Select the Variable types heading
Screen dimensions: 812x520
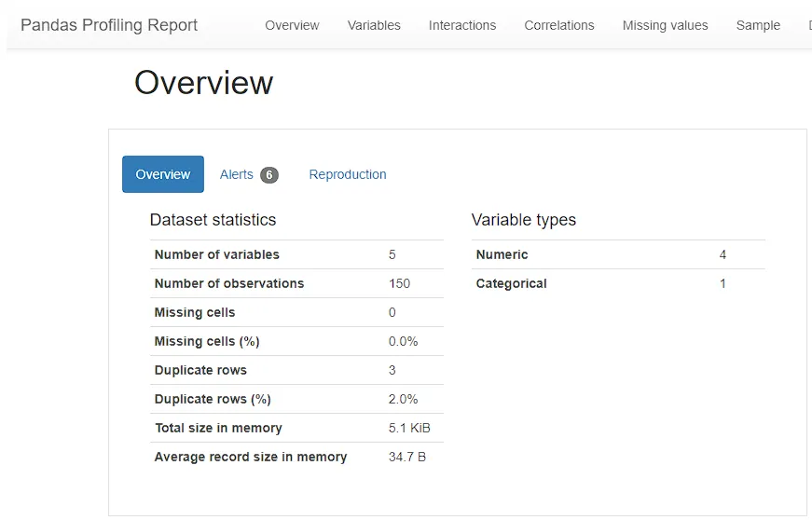pos(524,220)
